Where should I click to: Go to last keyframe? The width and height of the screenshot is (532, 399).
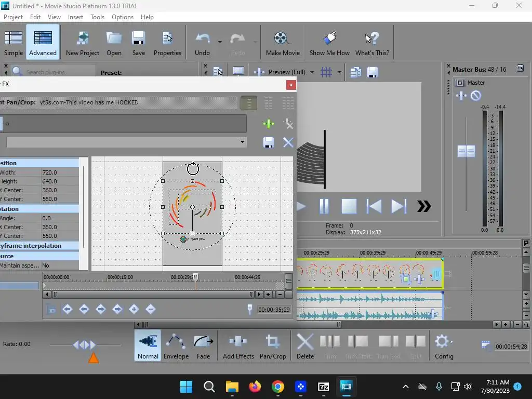[117, 309]
